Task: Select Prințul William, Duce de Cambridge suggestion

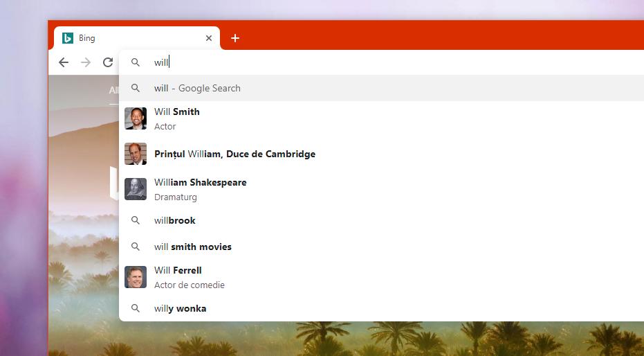Action: coord(381,154)
